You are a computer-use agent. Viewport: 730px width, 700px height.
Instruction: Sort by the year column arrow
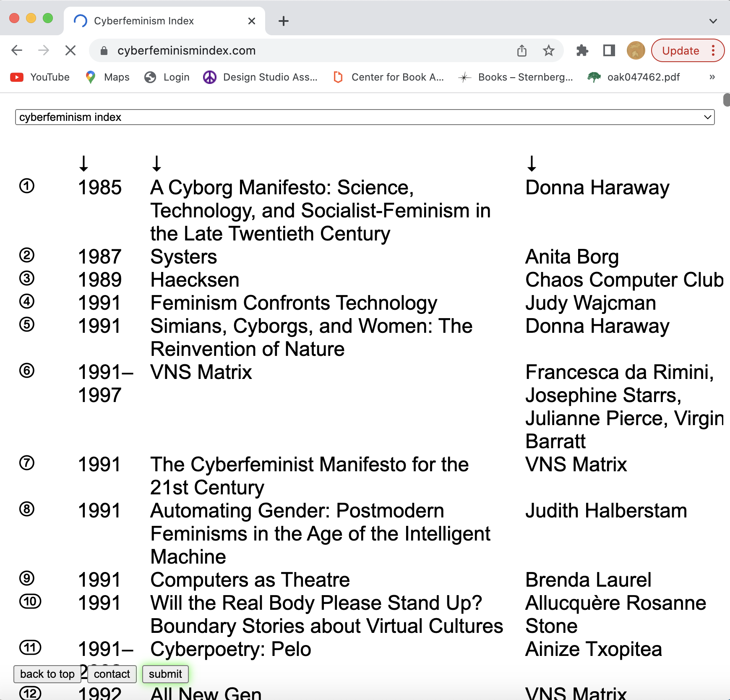[x=84, y=163]
